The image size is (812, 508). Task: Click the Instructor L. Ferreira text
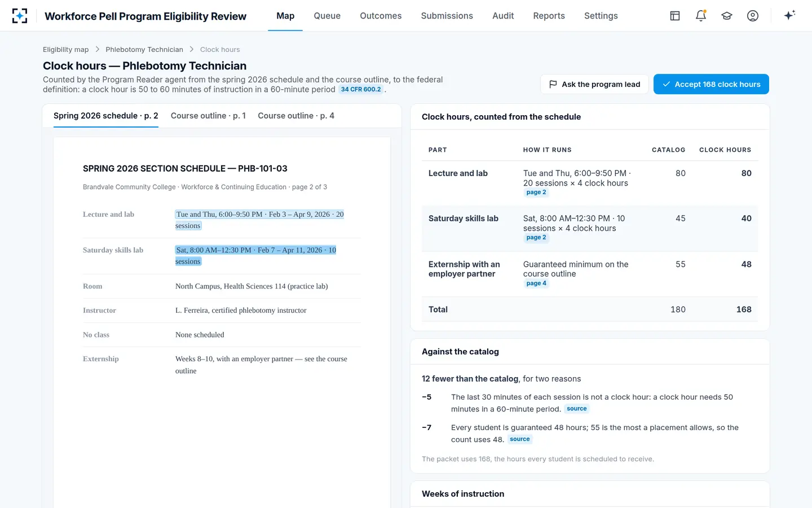pyautogui.click(x=241, y=310)
